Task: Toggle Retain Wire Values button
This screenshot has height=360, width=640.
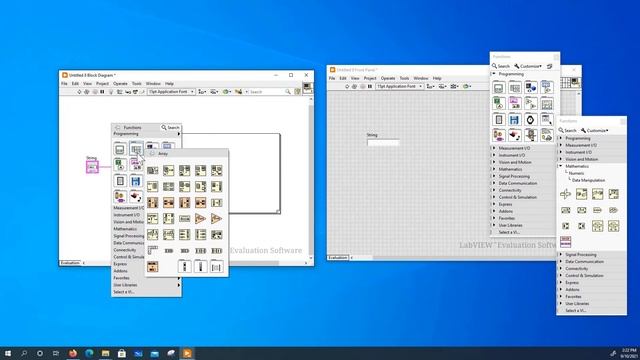Action: (120, 92)
